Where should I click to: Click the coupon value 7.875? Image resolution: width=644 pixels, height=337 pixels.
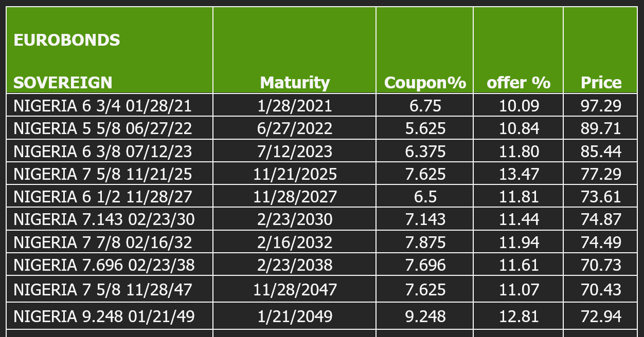(x=425, y=241)
